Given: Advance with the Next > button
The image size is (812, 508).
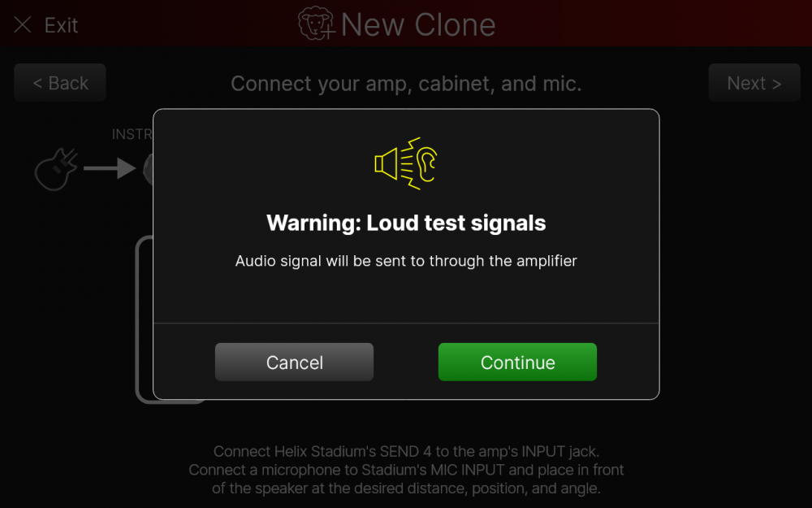Looking at the screenshot, I should point(754,83).
